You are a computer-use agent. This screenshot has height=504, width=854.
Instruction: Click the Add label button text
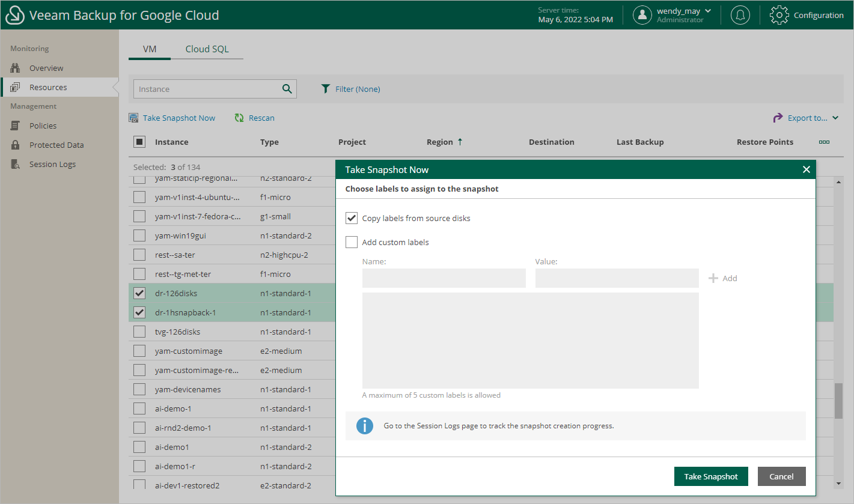pos(730,278)
